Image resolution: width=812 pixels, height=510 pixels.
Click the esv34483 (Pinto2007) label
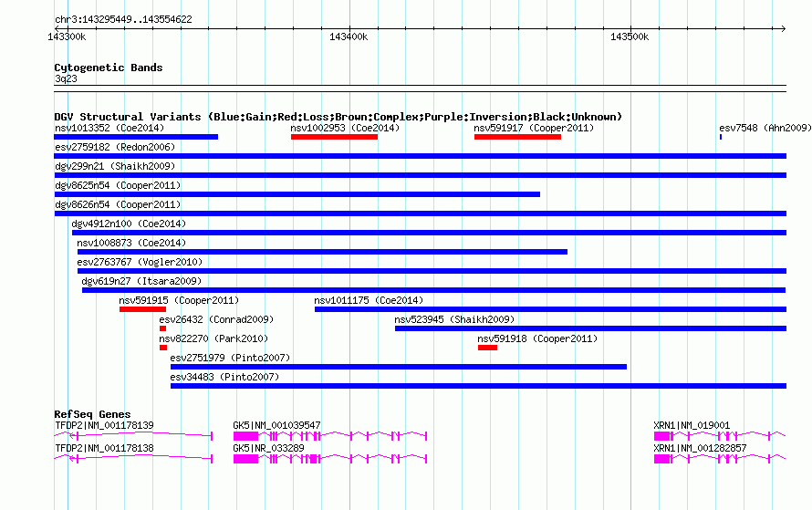(224, 377)
